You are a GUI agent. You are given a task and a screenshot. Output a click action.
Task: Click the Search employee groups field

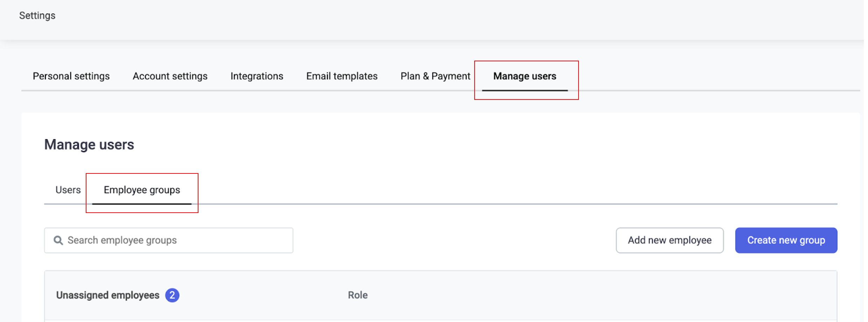169,240
